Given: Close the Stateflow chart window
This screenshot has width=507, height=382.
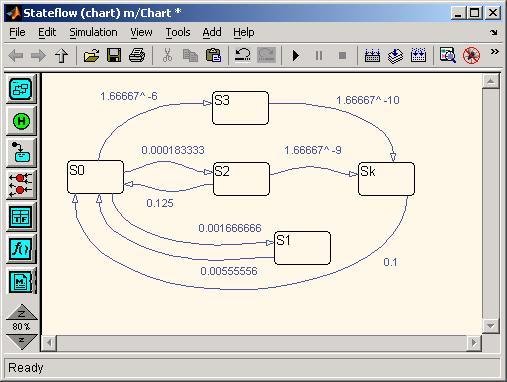Looking at the screenshot, I should pyautogui.click(x=493, y=13).
